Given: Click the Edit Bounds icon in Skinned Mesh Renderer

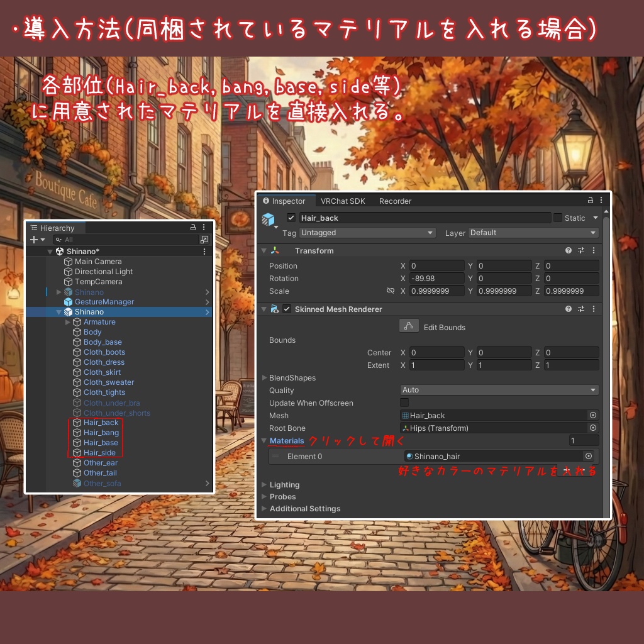Looking at the screenshot, I should coord(409,326).
